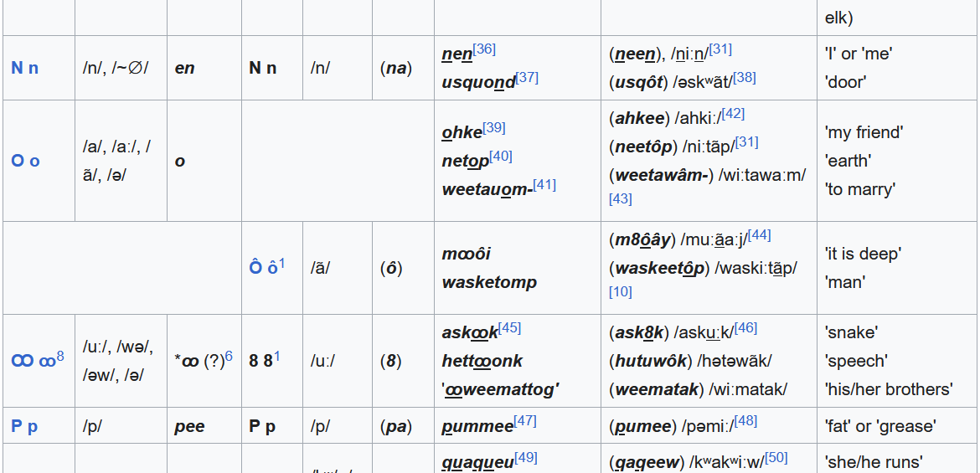Viewport: 980px width, 473px height.
Task: Click the blue 'N n' letter link
Action: [x=24, y=68]
